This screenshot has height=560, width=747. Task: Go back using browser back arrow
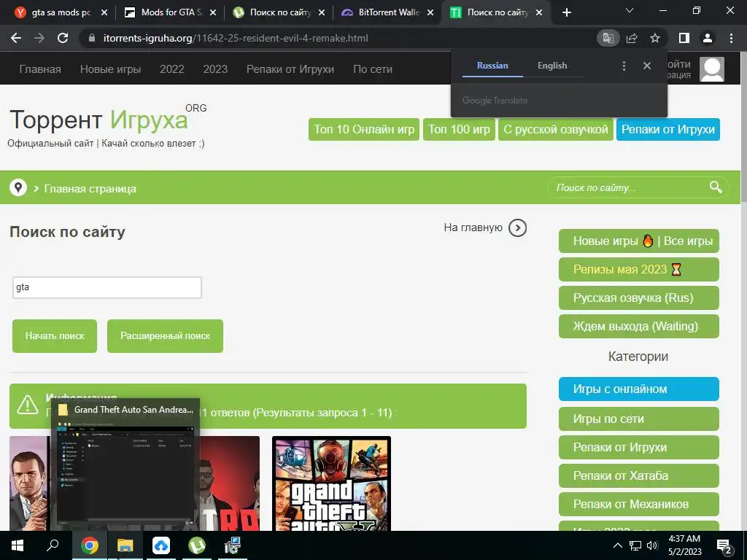click(16, 38)
